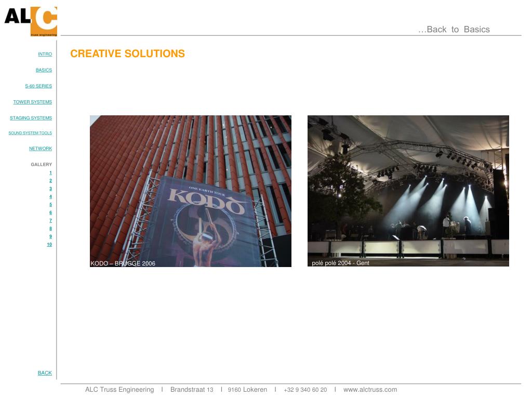Click the Back to Basics tagline
The height and width of the screenshot is (399, 532).
point(454,30)
